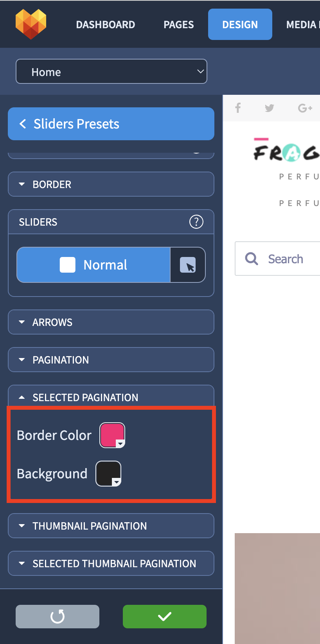Open the DASHBOARD menu item
The width and height of the screenshot is (320, 644).
tap(106, 25)
